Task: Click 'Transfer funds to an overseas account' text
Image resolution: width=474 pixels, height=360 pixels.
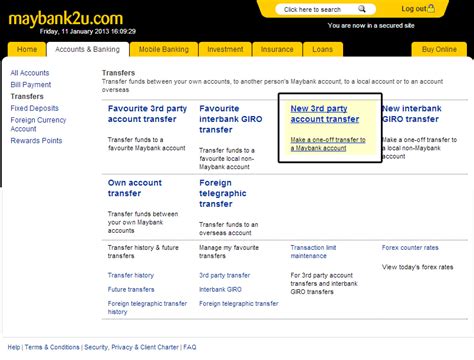Action: pos(228,229)
